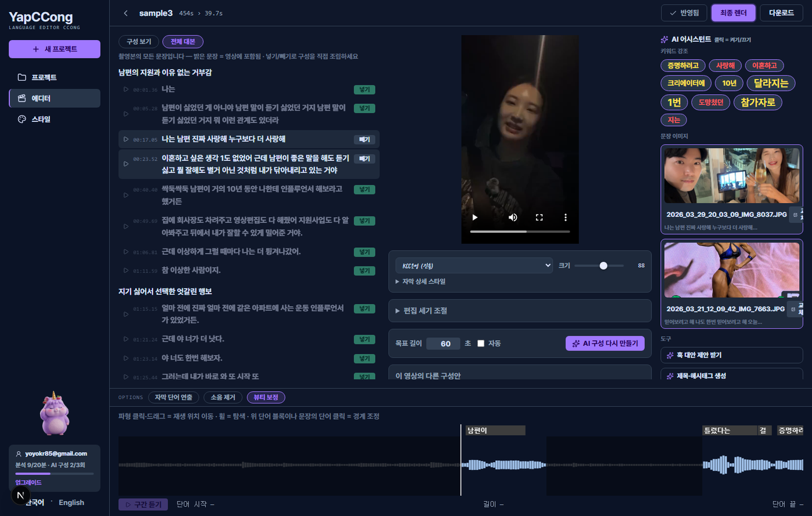Toggle 빼기 for the 00:23.52 sentence

click(x=365, y=159)
